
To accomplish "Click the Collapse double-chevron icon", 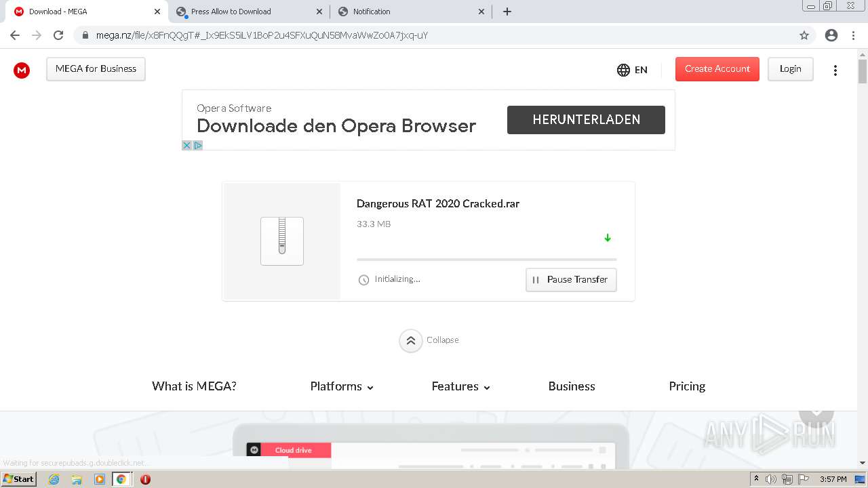I will 410,341.
